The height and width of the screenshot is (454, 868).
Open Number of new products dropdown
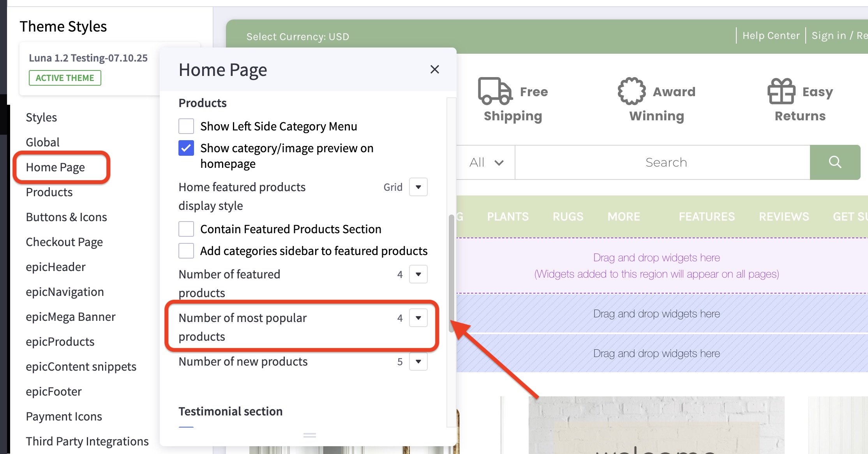click(x=418, y=361)
